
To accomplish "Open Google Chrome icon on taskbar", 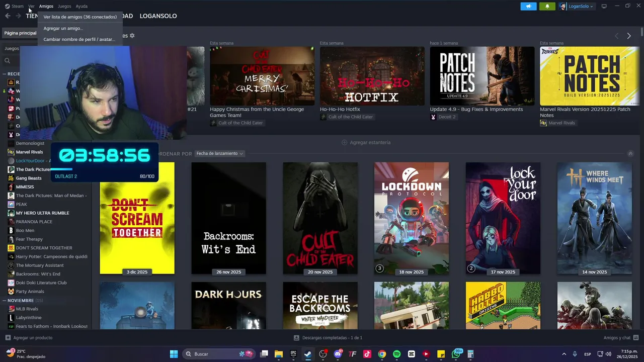I will point(382,354).
